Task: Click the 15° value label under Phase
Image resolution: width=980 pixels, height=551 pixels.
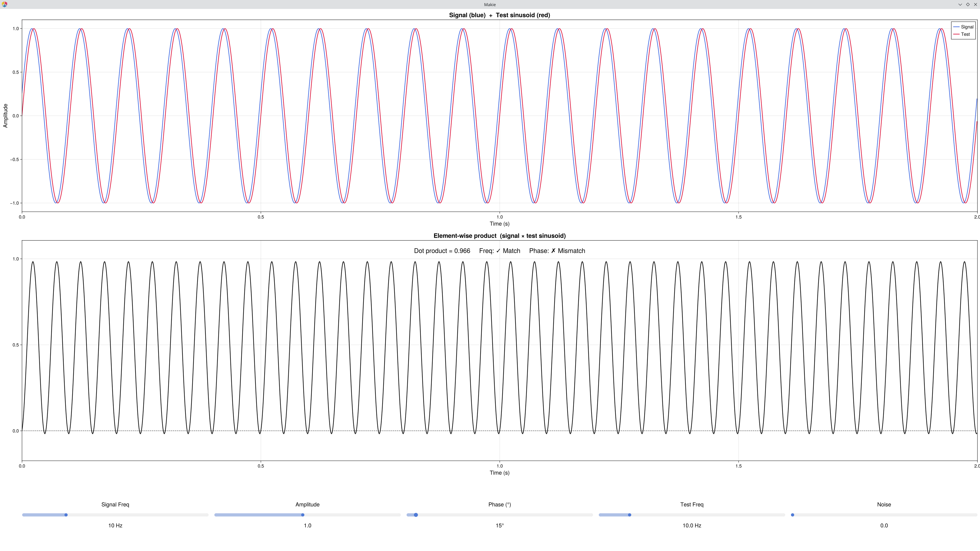Action: (x=499, y=525)
